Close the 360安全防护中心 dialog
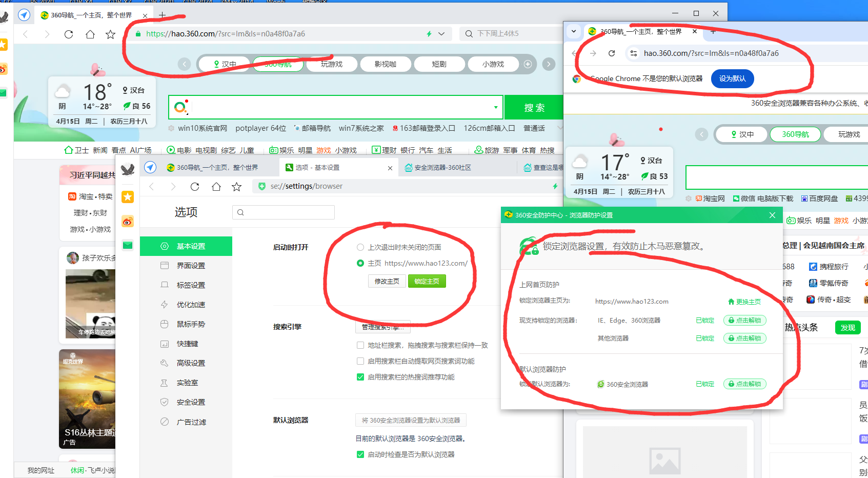The image size is (868, 478). pos(772,215)
